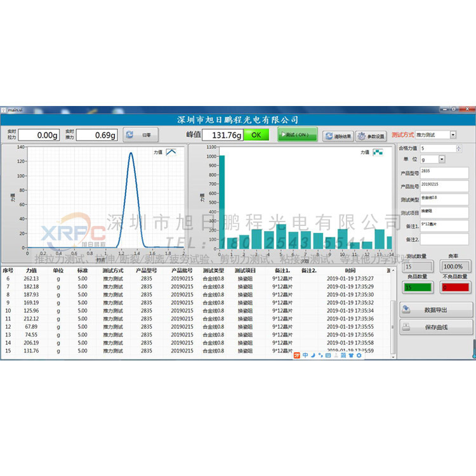
Task: Click the main.vi window title icon
Action: [3, 110]
